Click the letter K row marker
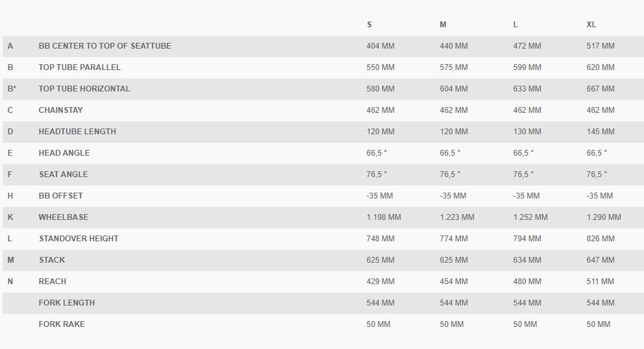 coord(10,217)
